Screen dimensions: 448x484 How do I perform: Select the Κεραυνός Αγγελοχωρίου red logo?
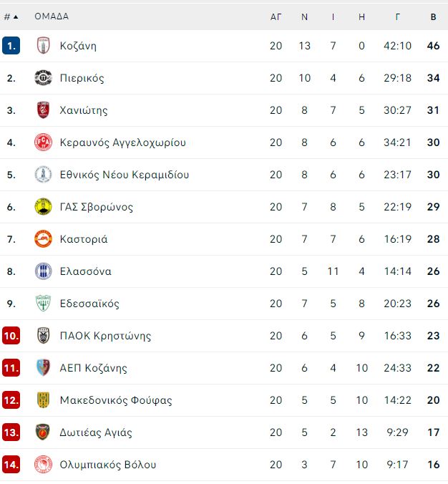tap(43, 142)
